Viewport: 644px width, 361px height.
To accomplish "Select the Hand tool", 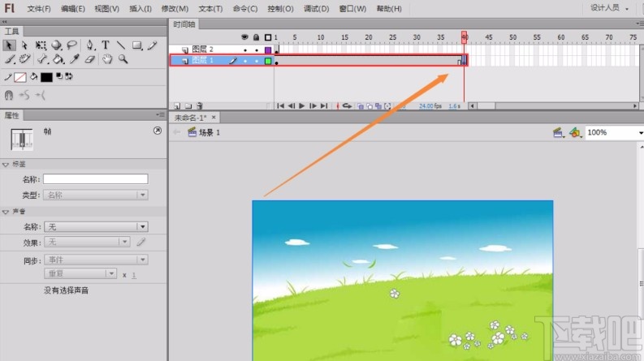I will click(x=107, y=59).
